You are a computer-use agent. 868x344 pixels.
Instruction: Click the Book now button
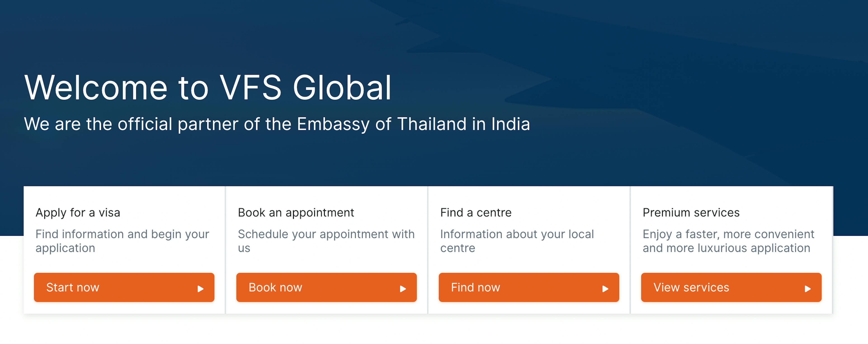click(x=326, y=287)
